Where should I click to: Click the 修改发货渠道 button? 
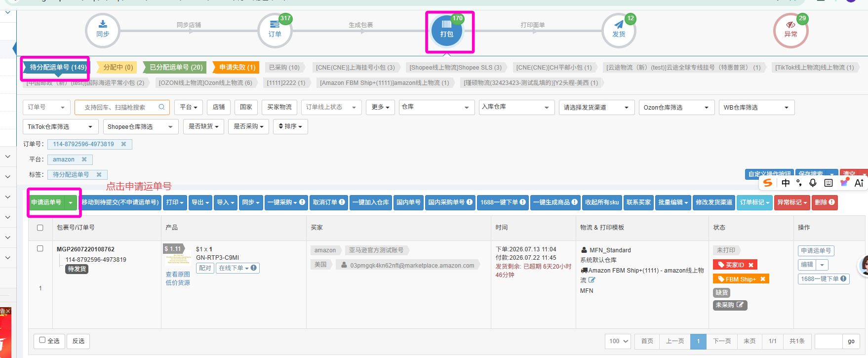714,202
